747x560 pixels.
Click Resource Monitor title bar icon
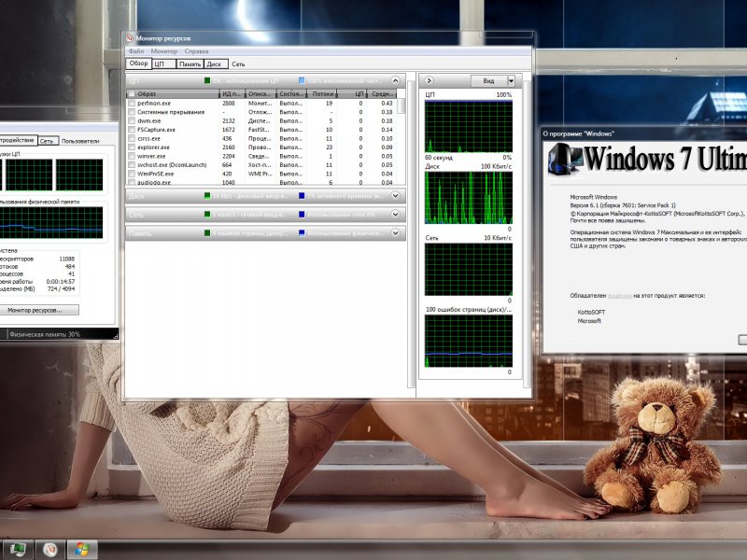point(130,38)
